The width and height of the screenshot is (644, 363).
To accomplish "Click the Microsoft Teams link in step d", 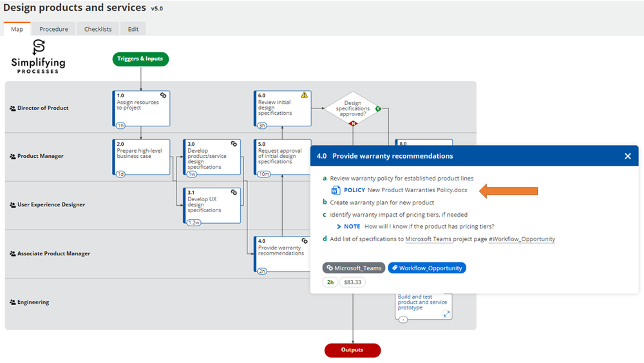I will [428, 239].
